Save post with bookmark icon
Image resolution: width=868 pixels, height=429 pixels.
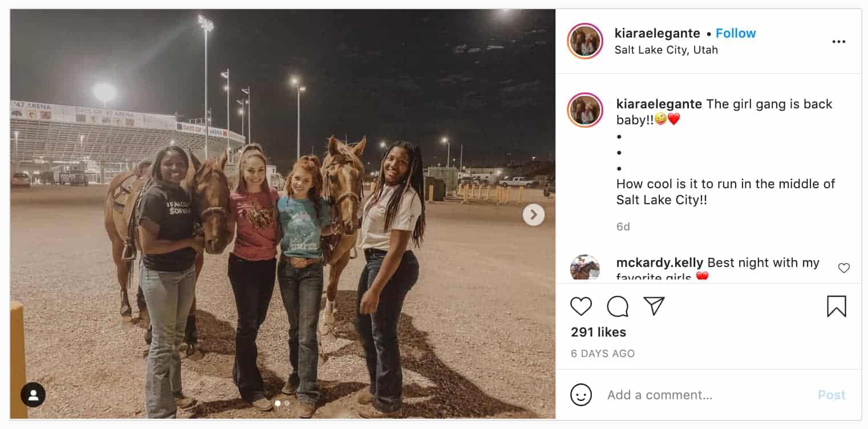click(837, 306)
